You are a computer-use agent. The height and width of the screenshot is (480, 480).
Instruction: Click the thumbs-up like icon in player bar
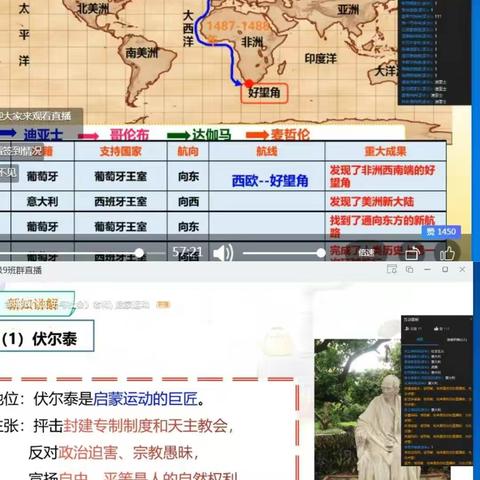447,254
